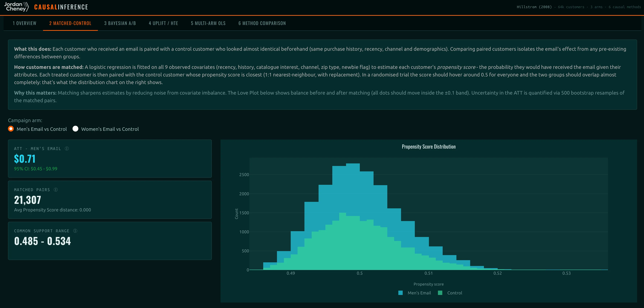The image size is (644, 308).
Task: Click Avg Propensity Score distance: 0.000 text
Action: (52, 210)
